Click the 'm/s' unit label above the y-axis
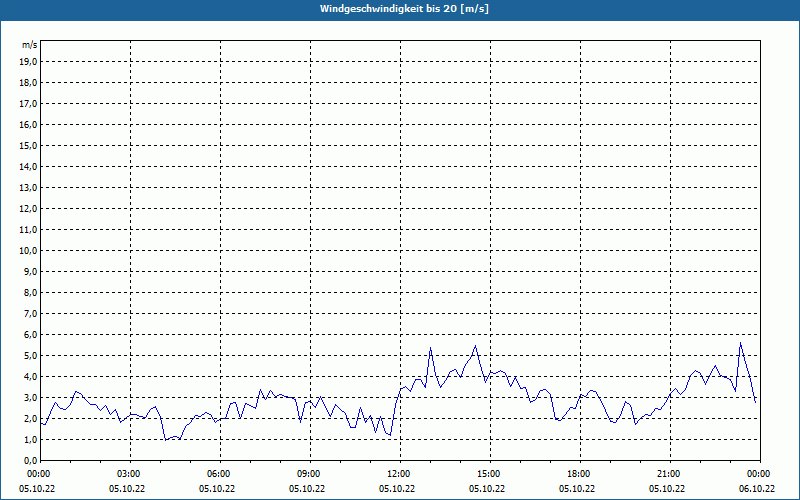 30,45
